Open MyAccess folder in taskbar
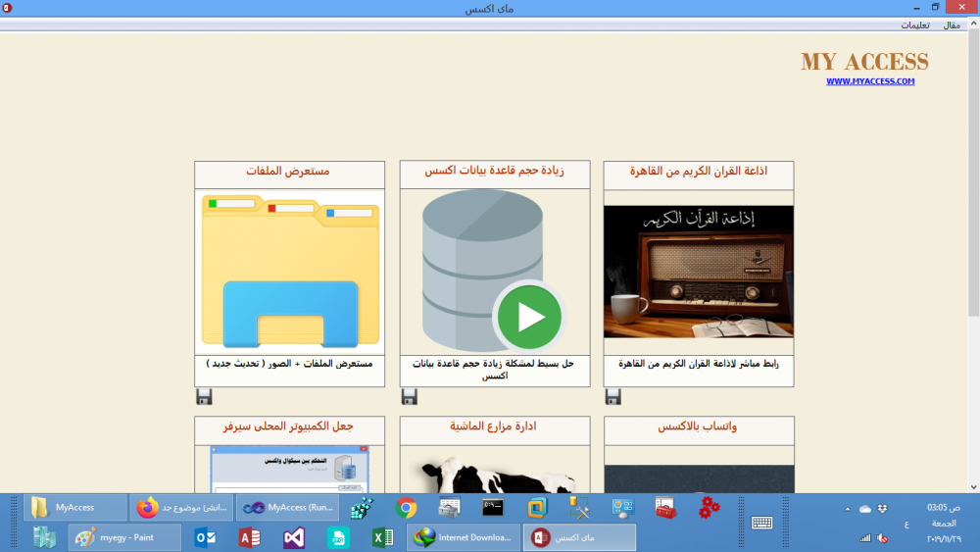 (x=75, y=508)
